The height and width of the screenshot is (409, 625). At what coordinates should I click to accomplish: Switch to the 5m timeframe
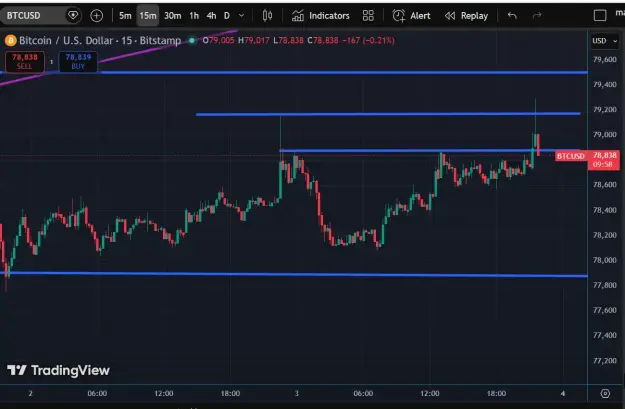(125, 16)
